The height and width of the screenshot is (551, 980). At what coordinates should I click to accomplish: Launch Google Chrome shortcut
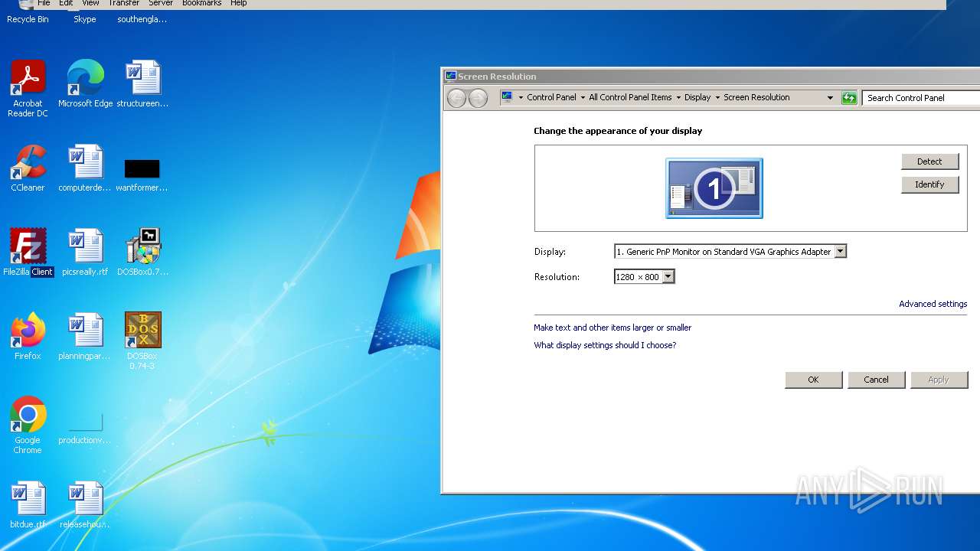tap(28, 425)
